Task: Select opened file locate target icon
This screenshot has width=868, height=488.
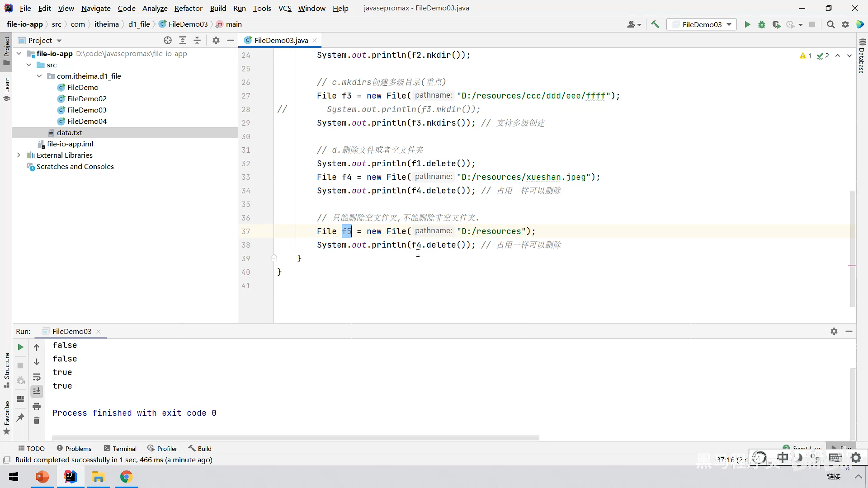Action: coord(168,40)
